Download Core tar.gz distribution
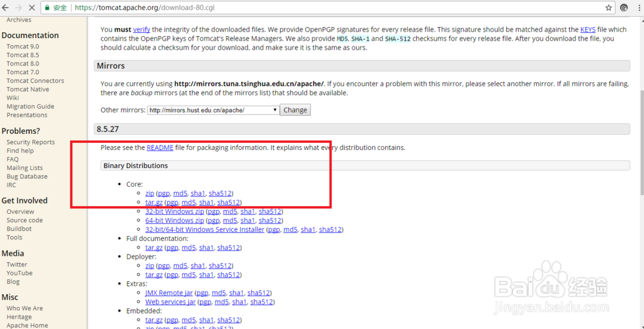644x329 pixels. [154, 202]
